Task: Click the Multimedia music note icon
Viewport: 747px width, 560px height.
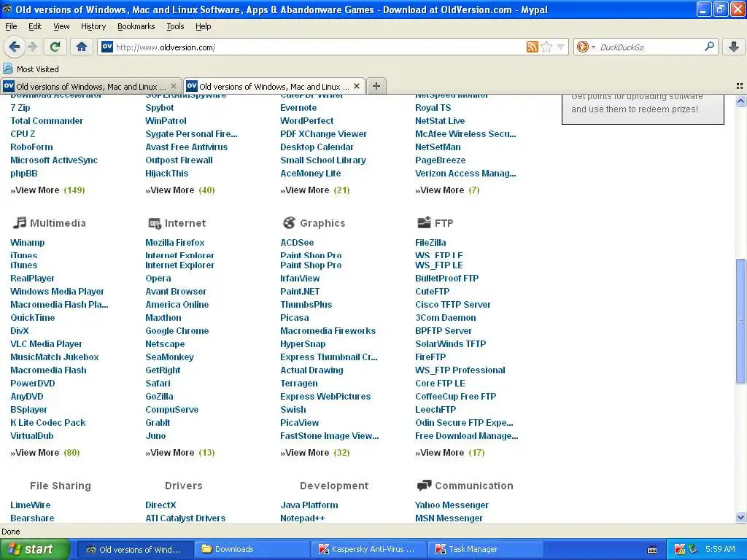Action: coord(19,222)
